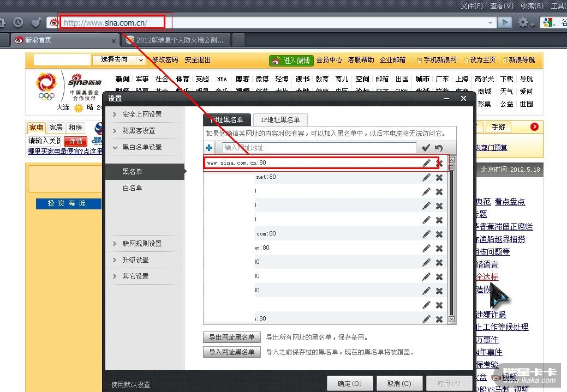Delete the www.sina.com.cn:80 blacklist entry
Viewport: 567px width, 392px height.
point(439,164)
